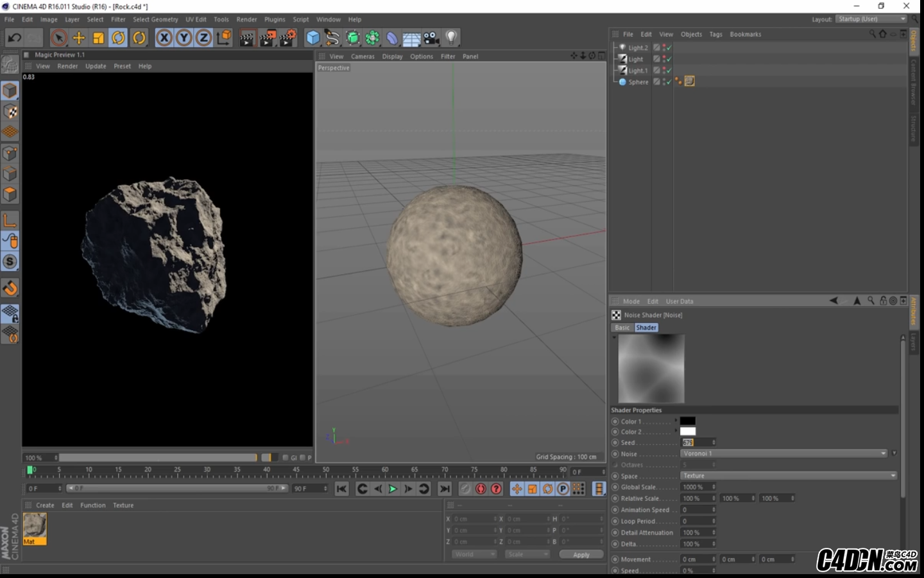Switch to the Basic tab
Image resolution: width=924 pixels, height=578 pixels.
pos(622,328)
